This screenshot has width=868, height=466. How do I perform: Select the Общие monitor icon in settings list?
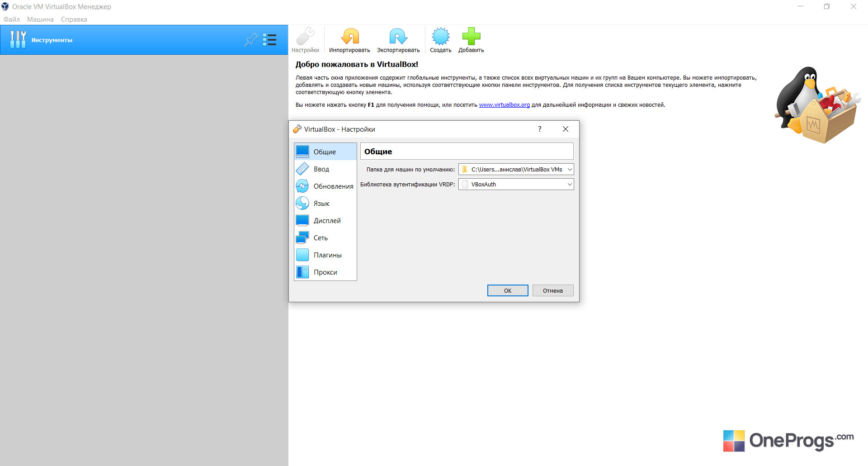tap(302, 152)
